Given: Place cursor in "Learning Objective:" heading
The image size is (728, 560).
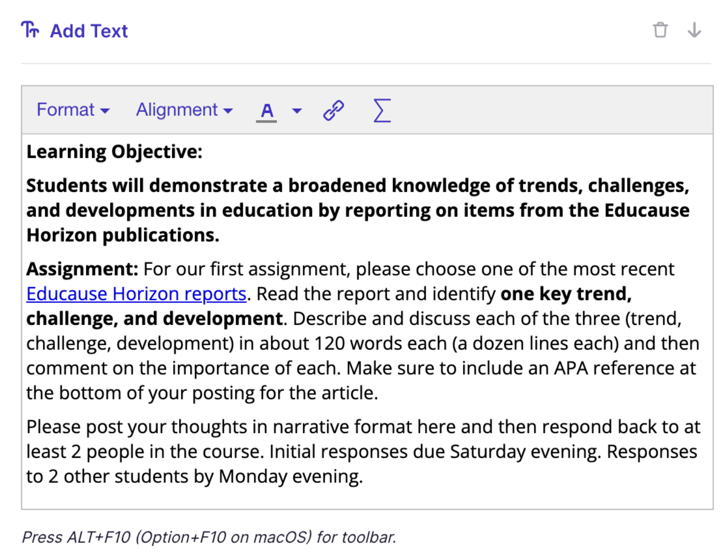Looking at the screenshot, I should click(114, 152).
